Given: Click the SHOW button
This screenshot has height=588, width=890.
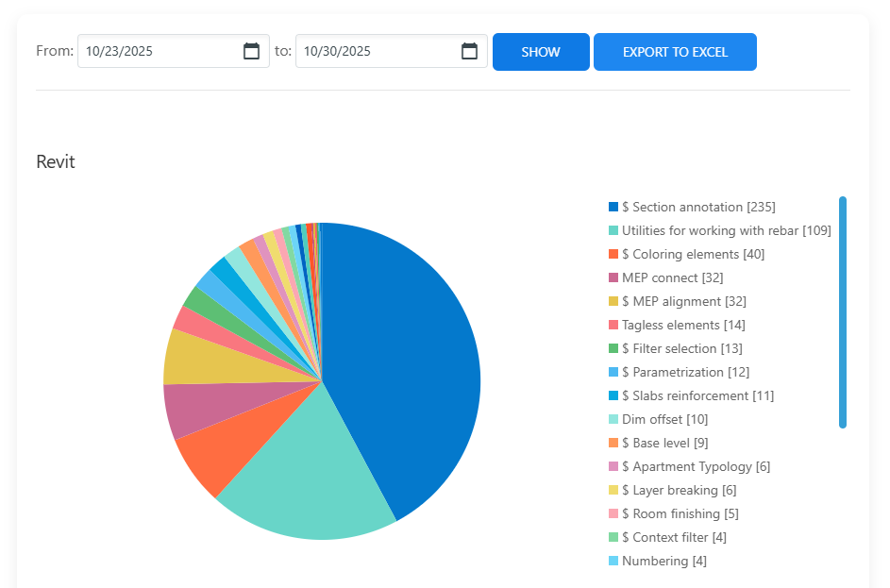Looking at the screenshot, I should (x=541, y=52).
